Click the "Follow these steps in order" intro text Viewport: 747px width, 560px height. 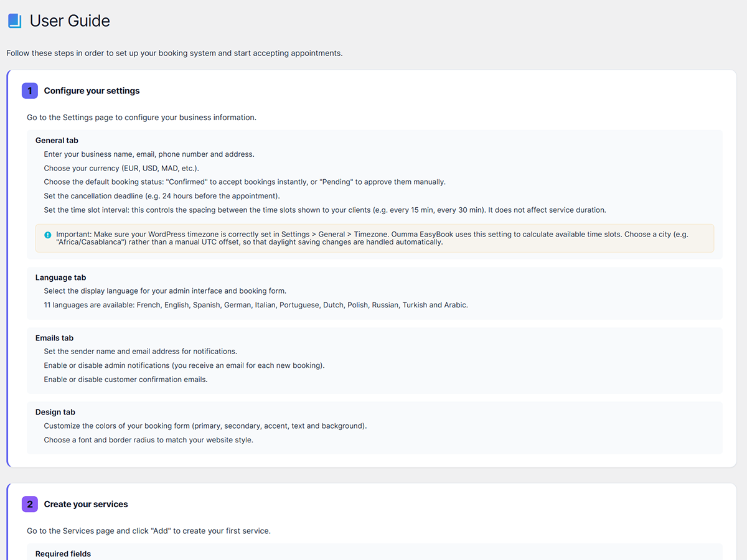[x=174, y=53]
